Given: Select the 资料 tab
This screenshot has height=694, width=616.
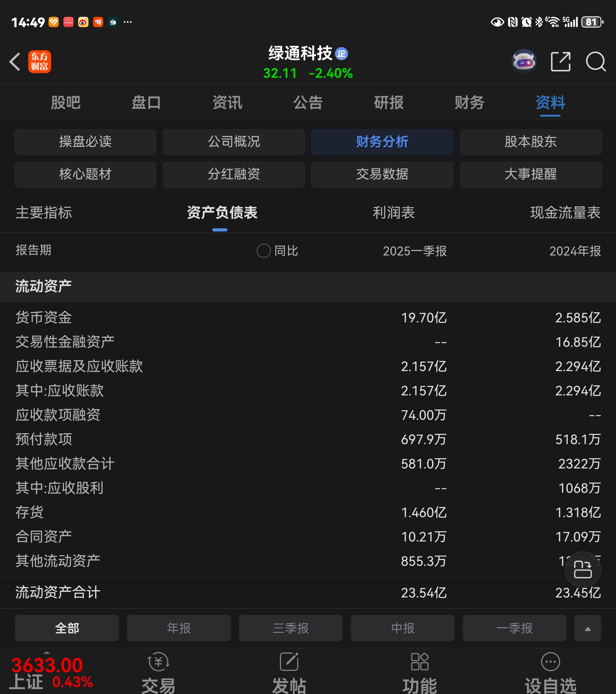Looking at the screenshot, I should pos(550,102).
